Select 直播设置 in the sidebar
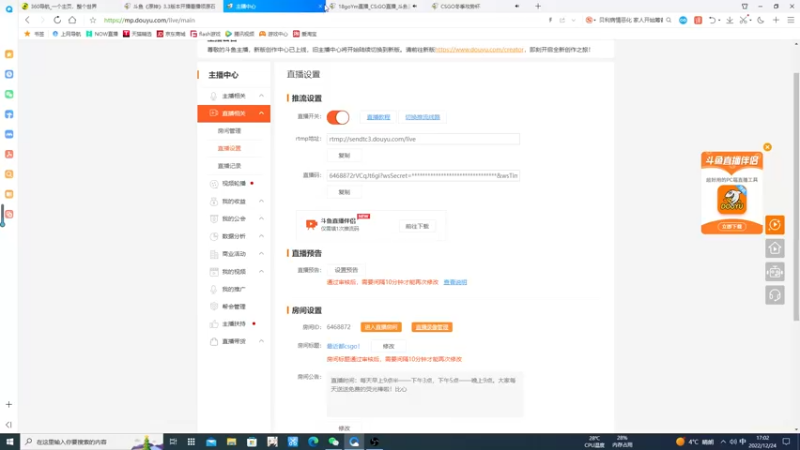800x450 pixels. click(229, 148)
